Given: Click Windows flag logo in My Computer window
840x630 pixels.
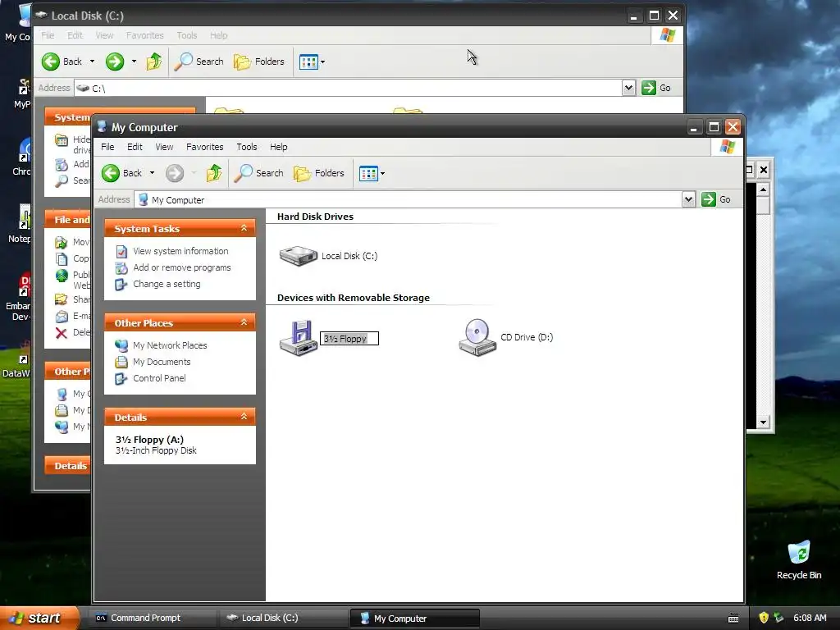Looking at the screenshot, I should [728, 147].
